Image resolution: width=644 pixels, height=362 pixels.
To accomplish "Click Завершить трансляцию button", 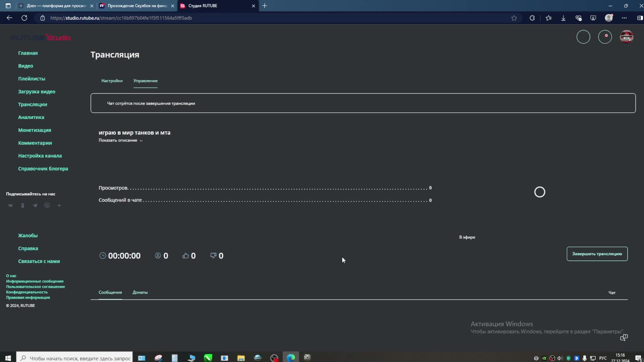I will coord(597,254).
